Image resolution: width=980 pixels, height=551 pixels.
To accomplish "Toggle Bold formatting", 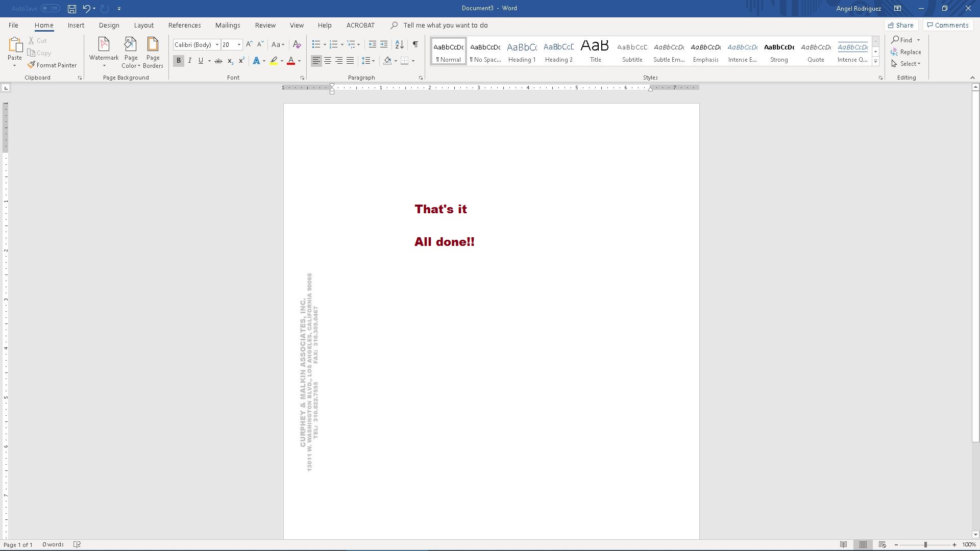I will [179, 61].
